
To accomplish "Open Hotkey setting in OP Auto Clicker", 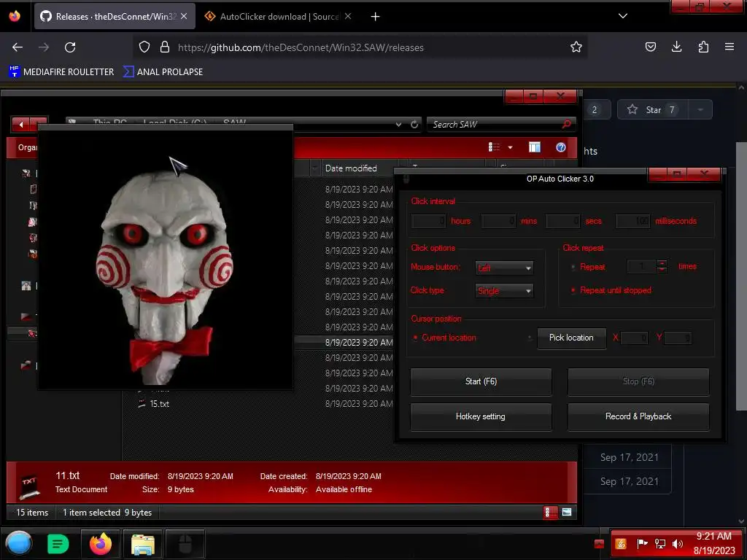I will [481, 416].
